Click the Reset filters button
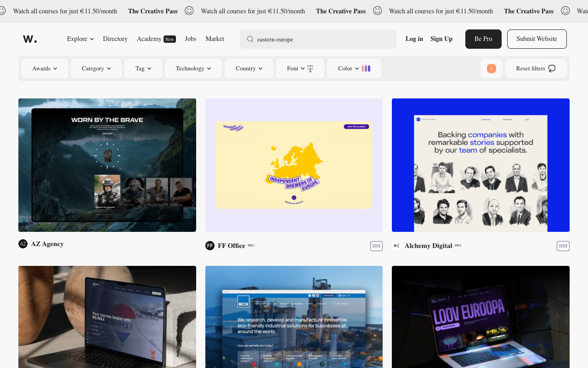Viewport: 588px width, 368px height. [536, 69]
